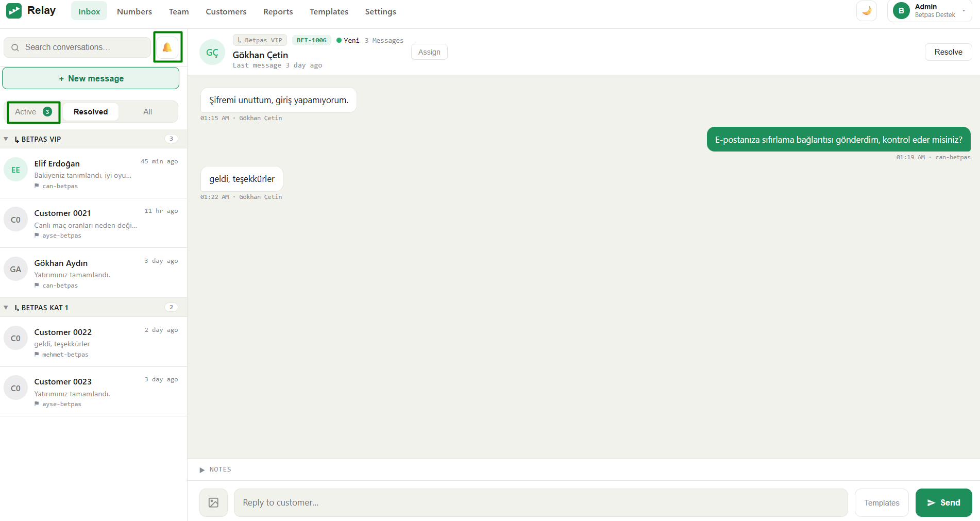This screenshot has width=980, height=521.
Task: Open Elif Erdoğan's conversation
Action: [x=93, y=174]
